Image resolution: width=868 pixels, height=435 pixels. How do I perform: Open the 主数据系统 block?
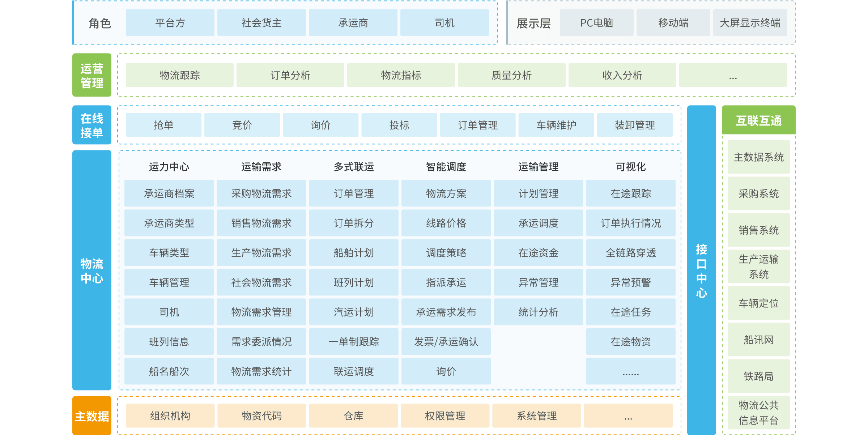pyautogui.click(x=758, y=157)
